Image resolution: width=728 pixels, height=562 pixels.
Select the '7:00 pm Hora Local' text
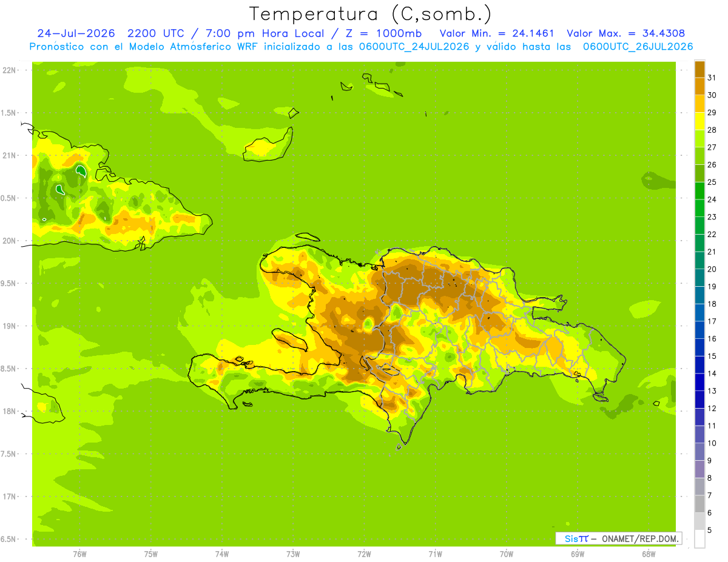coord(265,33)
